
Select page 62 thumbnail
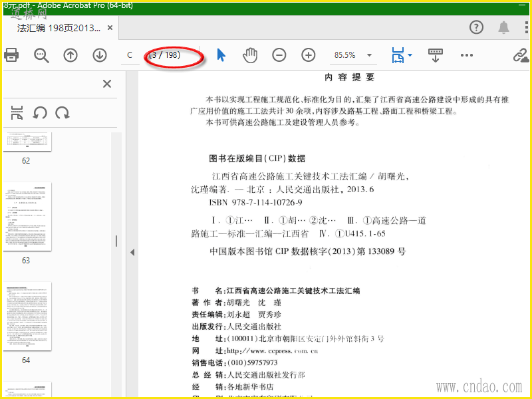(x=27, y=142)
